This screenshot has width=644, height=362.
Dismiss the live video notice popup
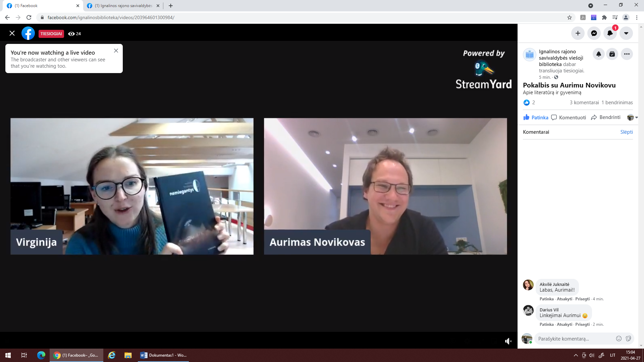pyautogui.click(x=116, y=51)
